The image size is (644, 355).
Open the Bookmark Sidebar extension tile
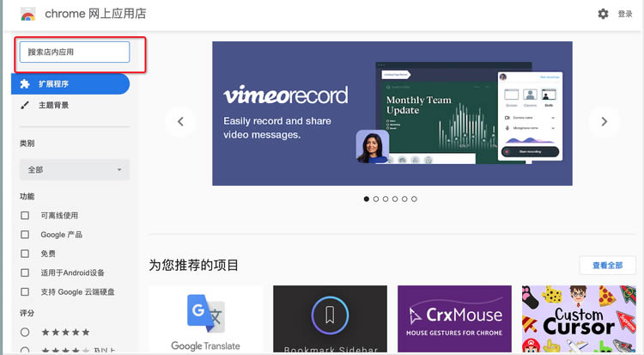(x=330, y=320)
